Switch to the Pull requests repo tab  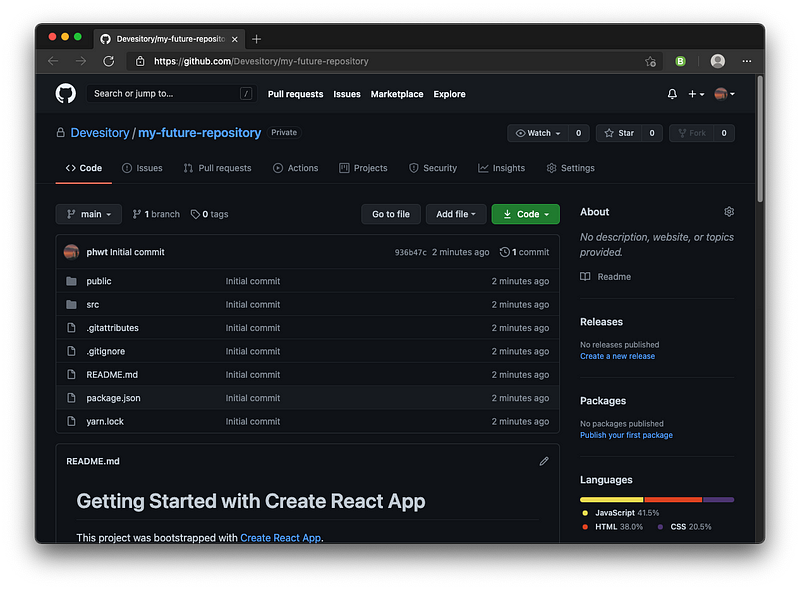click(x=217, y=168)
